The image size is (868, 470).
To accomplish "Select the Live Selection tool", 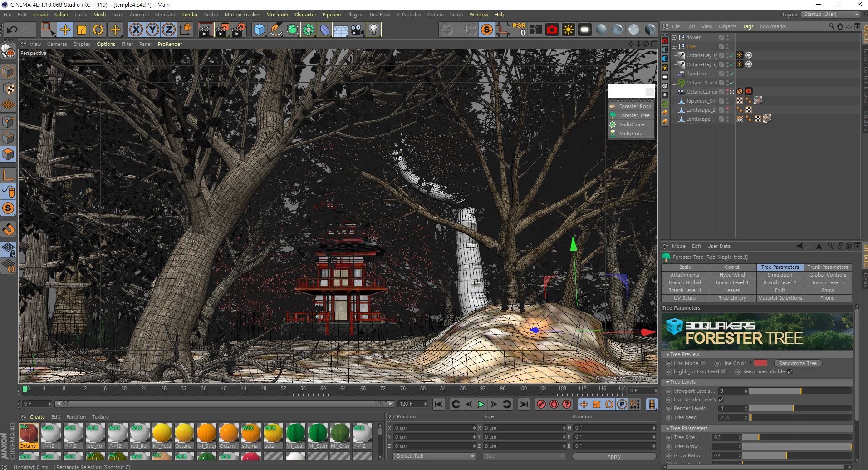I will pos(48,30).
